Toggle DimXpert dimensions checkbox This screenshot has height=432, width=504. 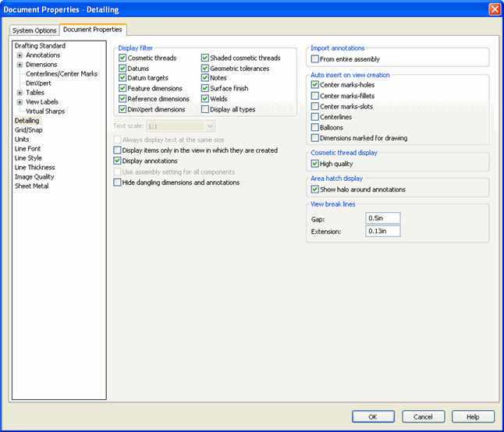coord(122,109)
